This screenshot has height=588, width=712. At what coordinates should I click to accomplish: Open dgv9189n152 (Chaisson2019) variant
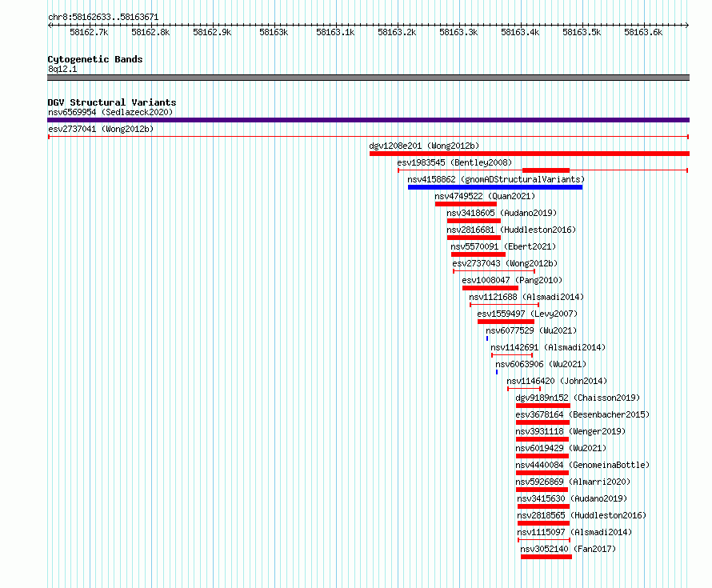(x=578, y=398)
